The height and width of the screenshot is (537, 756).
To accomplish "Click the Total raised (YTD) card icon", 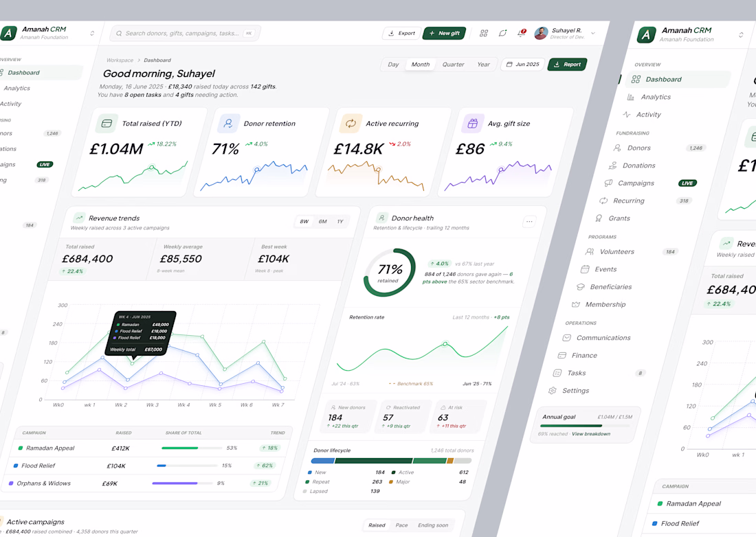I will pos(107,124).
